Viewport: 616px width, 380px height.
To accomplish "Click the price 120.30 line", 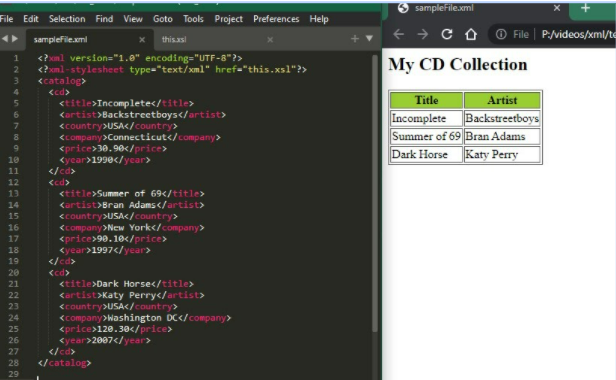I will click(x=116, y=329).
